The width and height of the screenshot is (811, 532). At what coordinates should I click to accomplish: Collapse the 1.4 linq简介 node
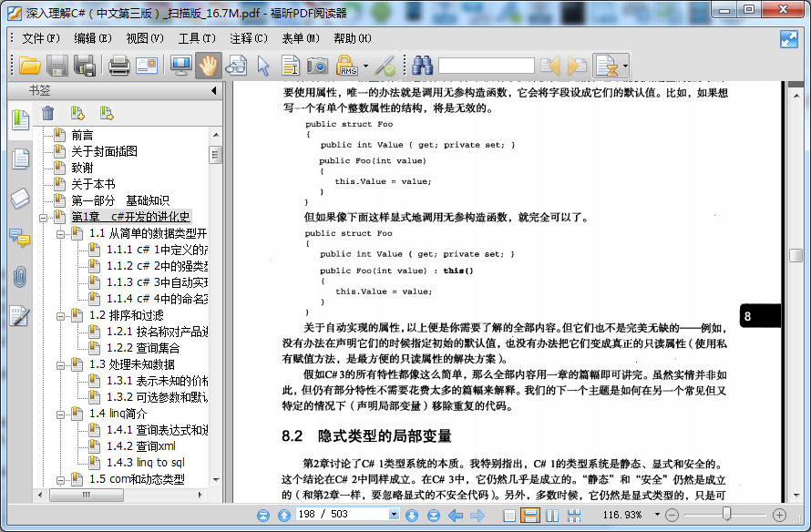(x=60, y=414)
